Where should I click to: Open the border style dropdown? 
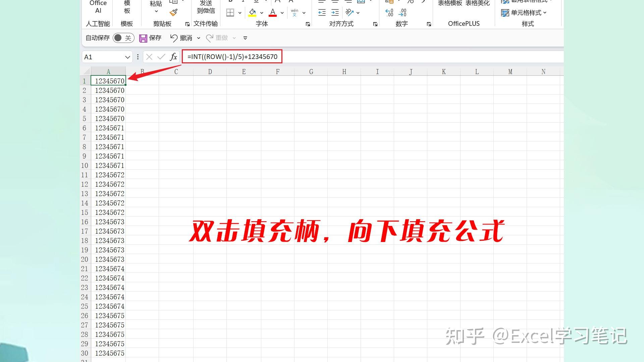[x=239, y=13]
